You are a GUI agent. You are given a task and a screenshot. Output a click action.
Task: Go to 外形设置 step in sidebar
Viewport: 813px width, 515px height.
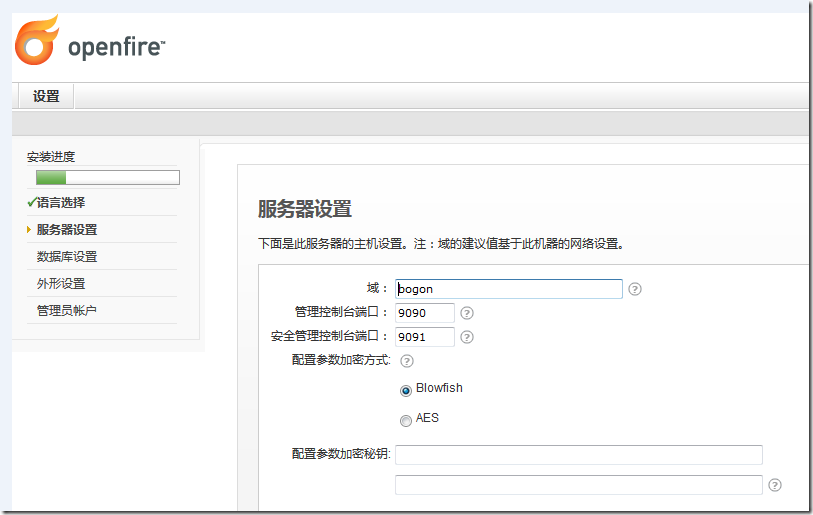click(x=61, y=284)
